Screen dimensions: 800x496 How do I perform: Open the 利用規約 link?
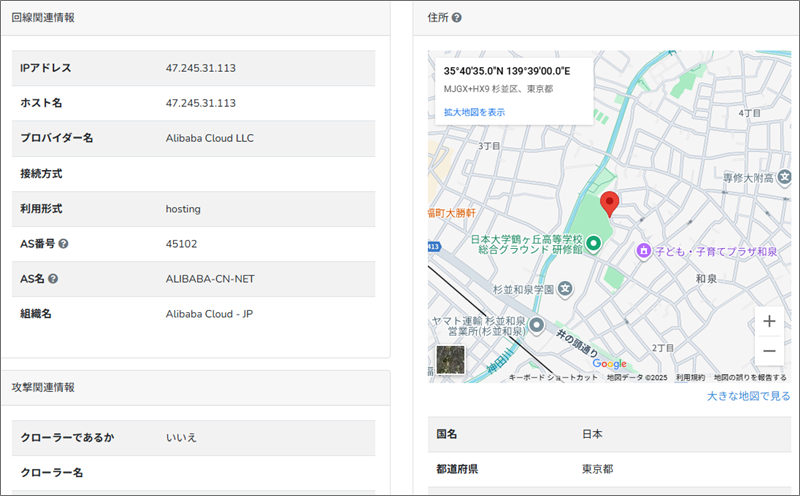pyautogui.click(x=690, y=378)
